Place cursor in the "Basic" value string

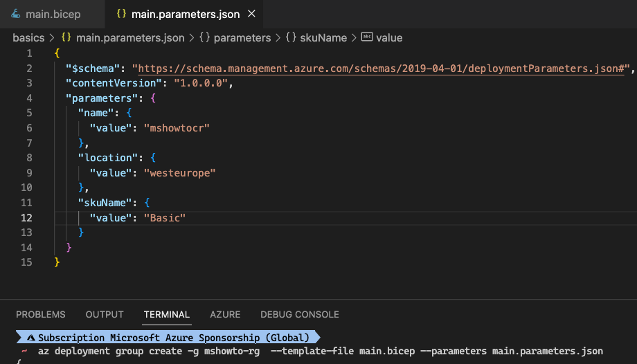pos(165,218)
